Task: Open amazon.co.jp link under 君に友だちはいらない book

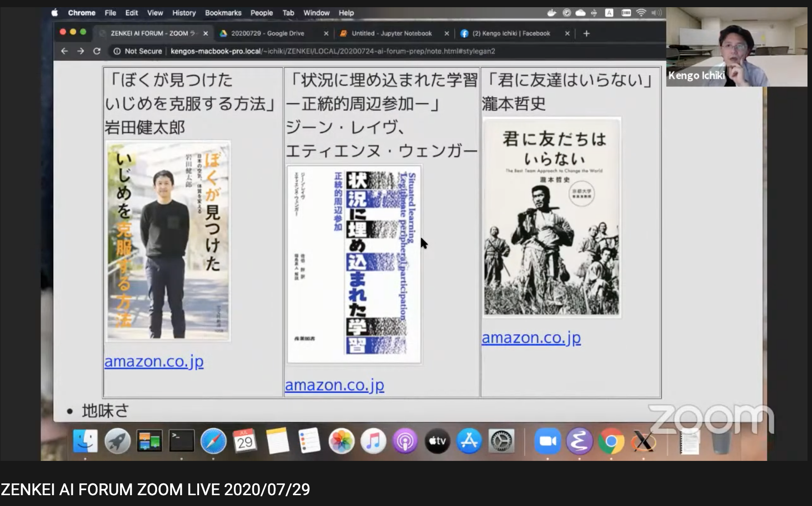Action: click(531, 337)
